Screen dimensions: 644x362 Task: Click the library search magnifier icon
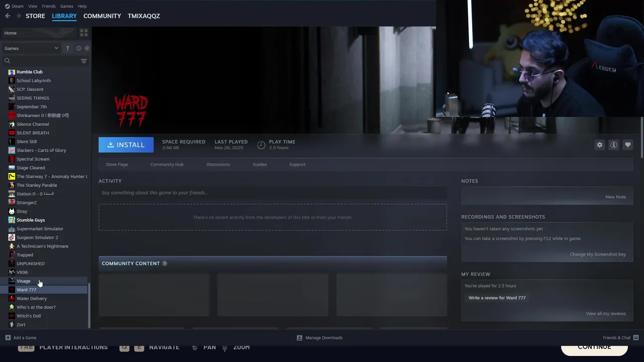(8, 61)
